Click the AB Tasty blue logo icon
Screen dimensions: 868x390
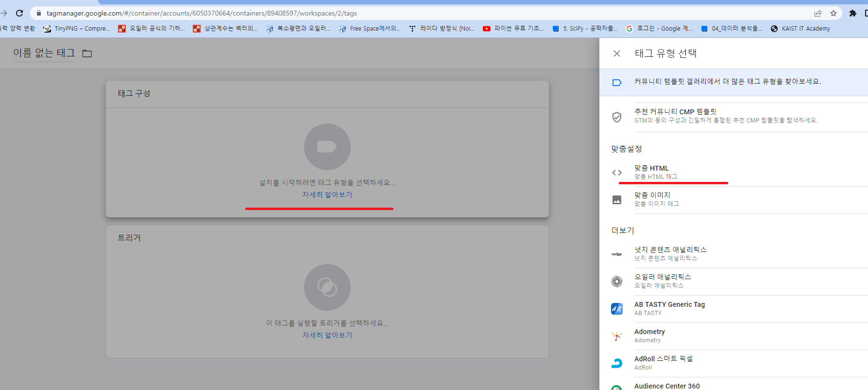[617, 308]
